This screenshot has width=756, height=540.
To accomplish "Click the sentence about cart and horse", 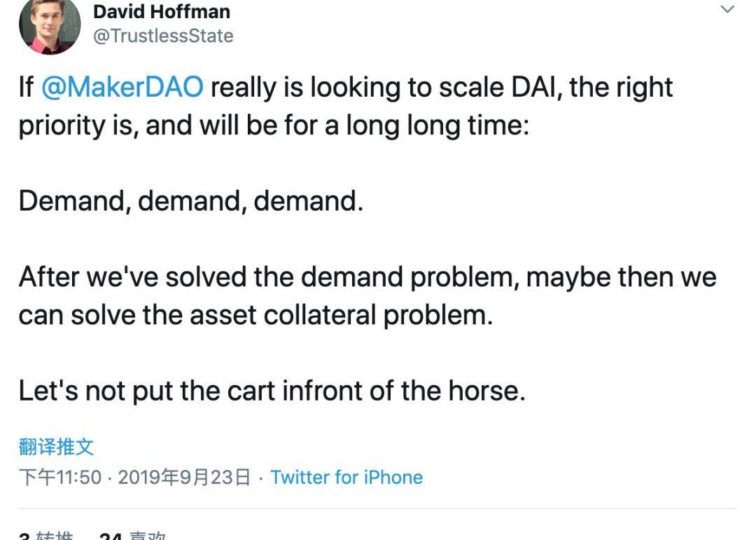I will (272, 390).
